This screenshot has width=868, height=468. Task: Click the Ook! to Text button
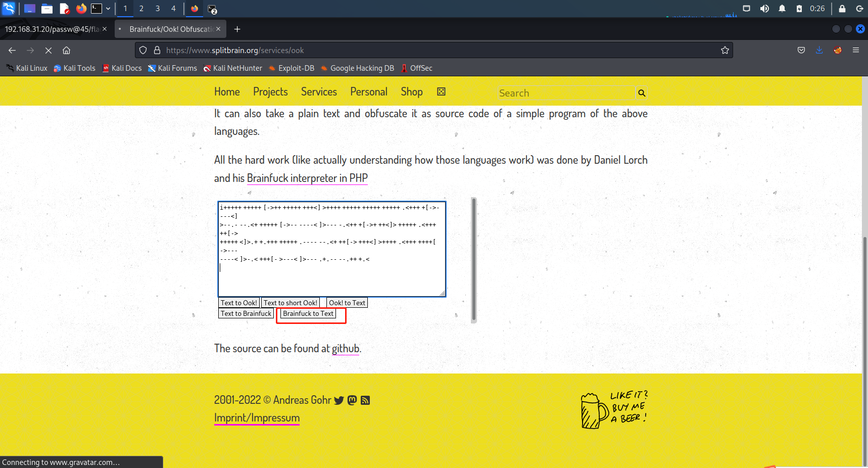[x=347, y=303]
